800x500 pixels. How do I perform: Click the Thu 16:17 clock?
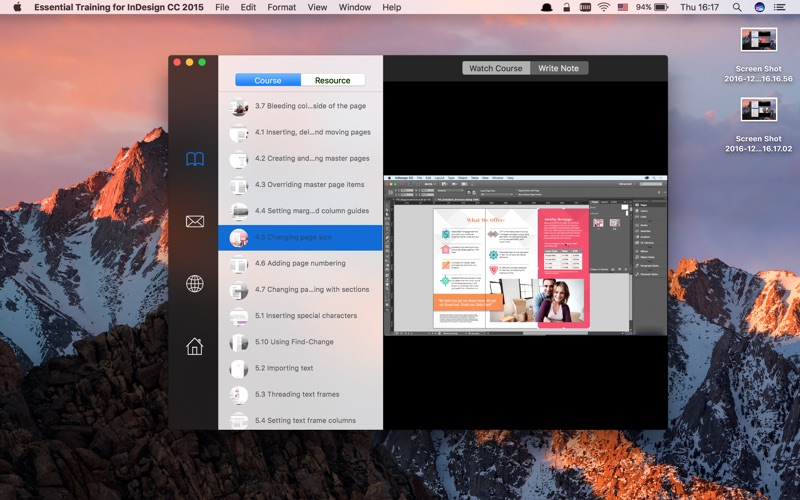tap(699, 7)
